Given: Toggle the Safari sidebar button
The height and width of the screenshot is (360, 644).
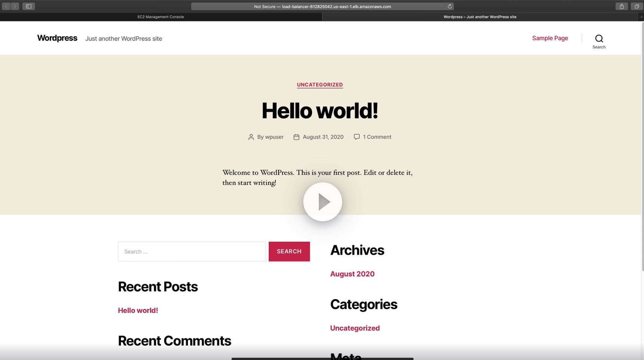Looking at the screenshot, I should coord(28,6).
